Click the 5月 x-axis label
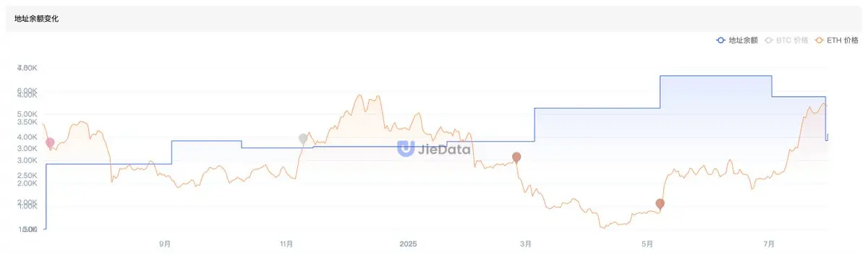This screenshot has height=261, width=868. (x=647, y=244)
